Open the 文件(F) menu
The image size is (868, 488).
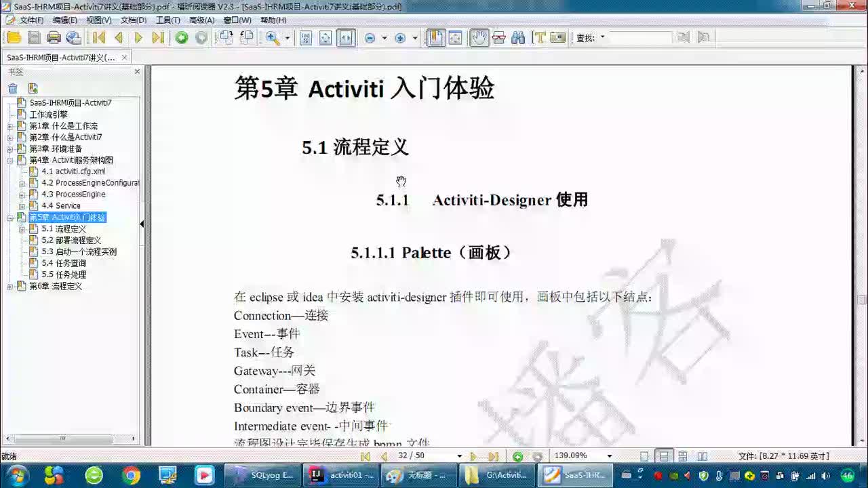point(31,20)
